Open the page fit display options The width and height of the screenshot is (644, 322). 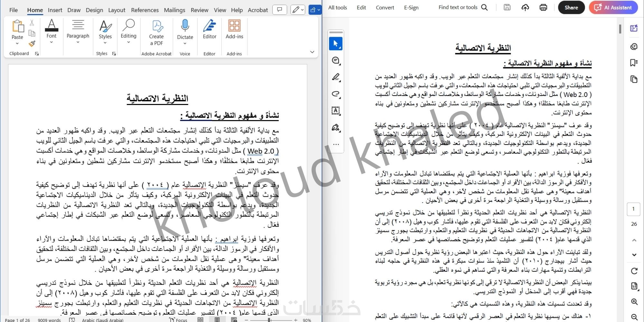[x=634, y=286]
